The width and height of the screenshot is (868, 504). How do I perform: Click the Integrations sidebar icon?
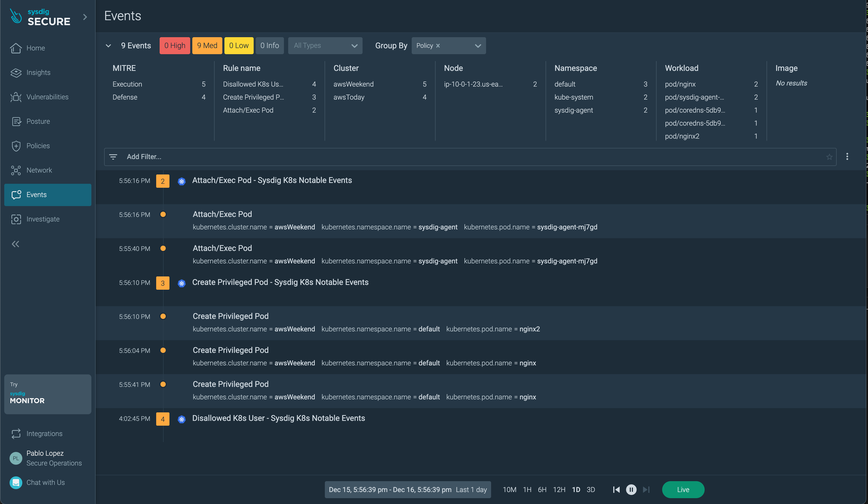(x=16, y=434)
